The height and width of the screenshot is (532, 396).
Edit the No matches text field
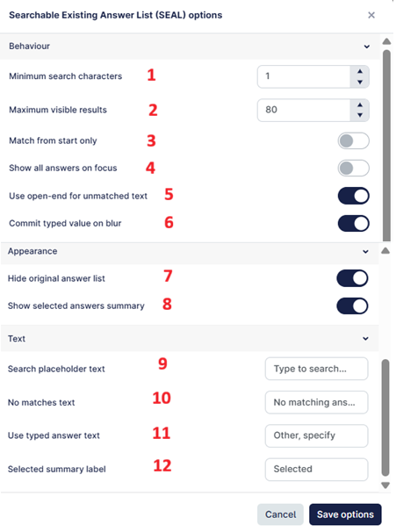tap(316, 402)
